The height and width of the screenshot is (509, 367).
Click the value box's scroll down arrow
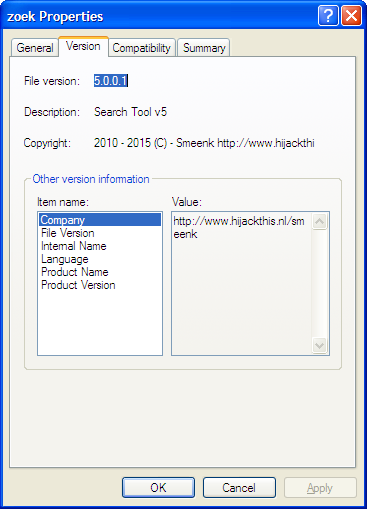pyautogui.click(x=320, y=345)
